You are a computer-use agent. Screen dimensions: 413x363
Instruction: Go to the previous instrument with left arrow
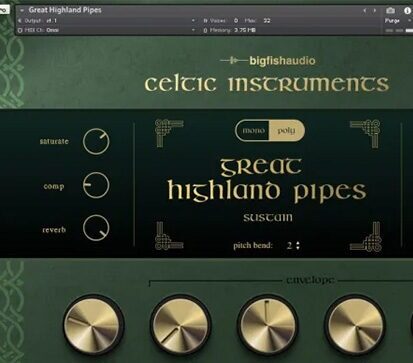[x=365, y=11]
